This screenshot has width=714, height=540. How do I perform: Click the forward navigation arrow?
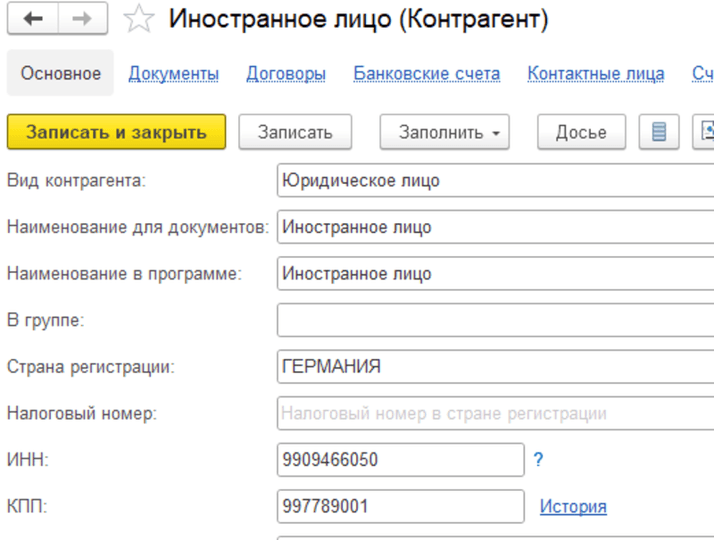click(x=83, y=21)
